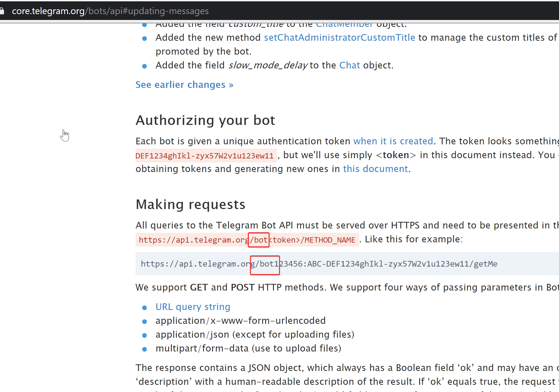Click 'promoted by the bot.' text line
This screenshot has width=559, height=392.
click(204, 51)
